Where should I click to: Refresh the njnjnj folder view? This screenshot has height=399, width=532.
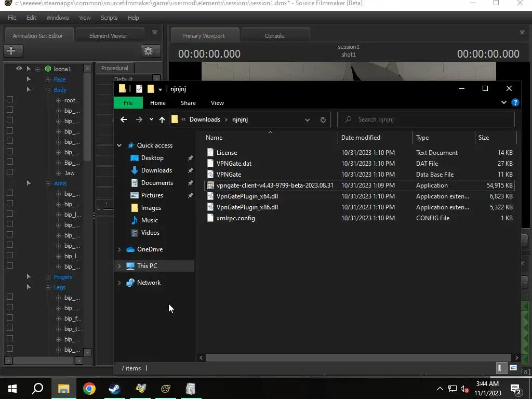point(323,119)
